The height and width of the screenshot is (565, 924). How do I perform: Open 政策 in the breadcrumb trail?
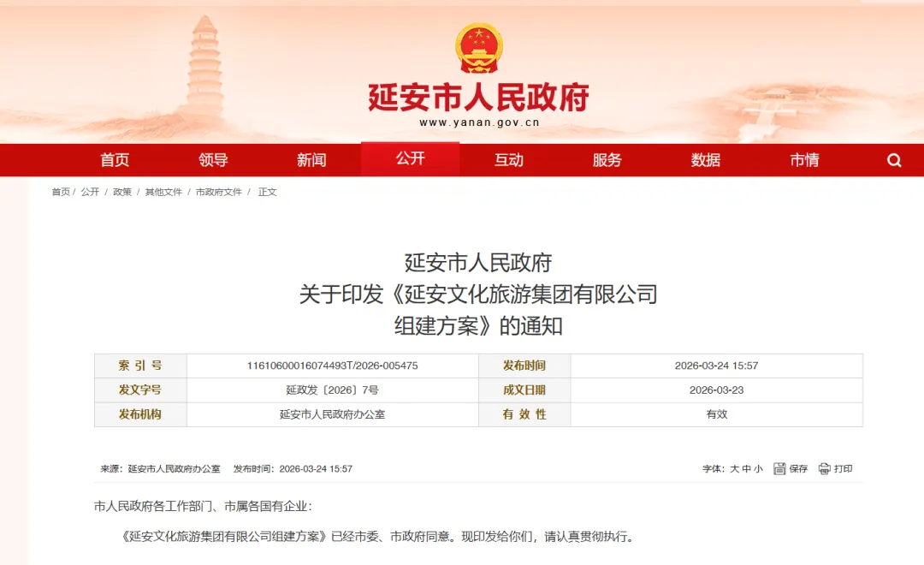[x=121, y=192]
